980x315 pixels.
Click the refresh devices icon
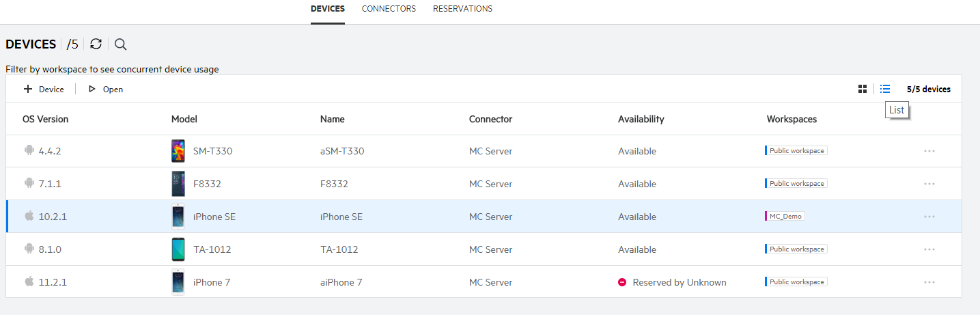96,44
